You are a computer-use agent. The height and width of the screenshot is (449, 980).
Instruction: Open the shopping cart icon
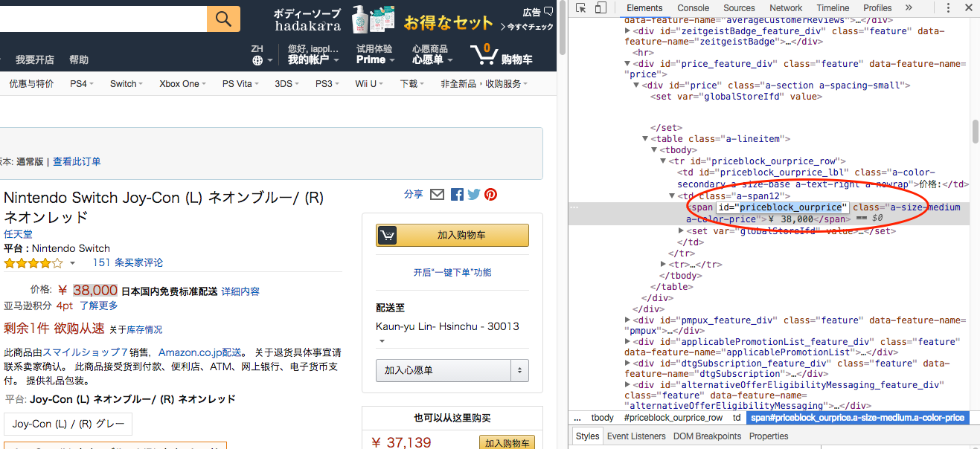pyautogui.click(x=484, y=54)
